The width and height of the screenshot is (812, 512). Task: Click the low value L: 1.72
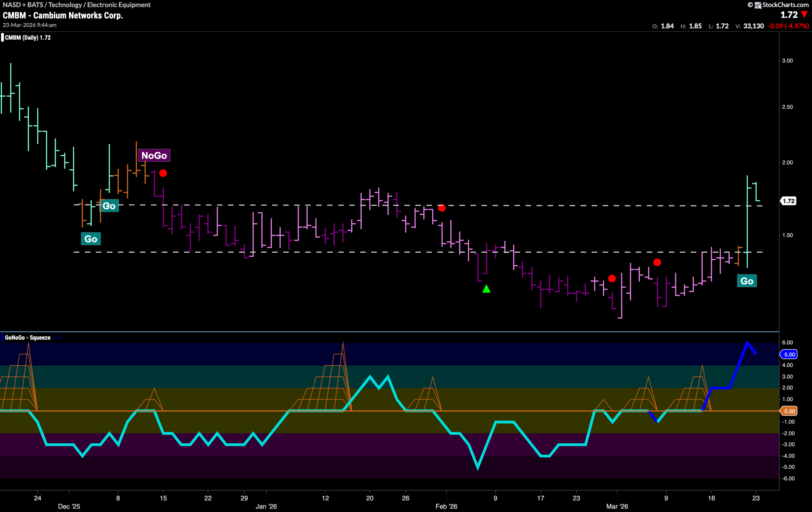click(x=719, y=26)
